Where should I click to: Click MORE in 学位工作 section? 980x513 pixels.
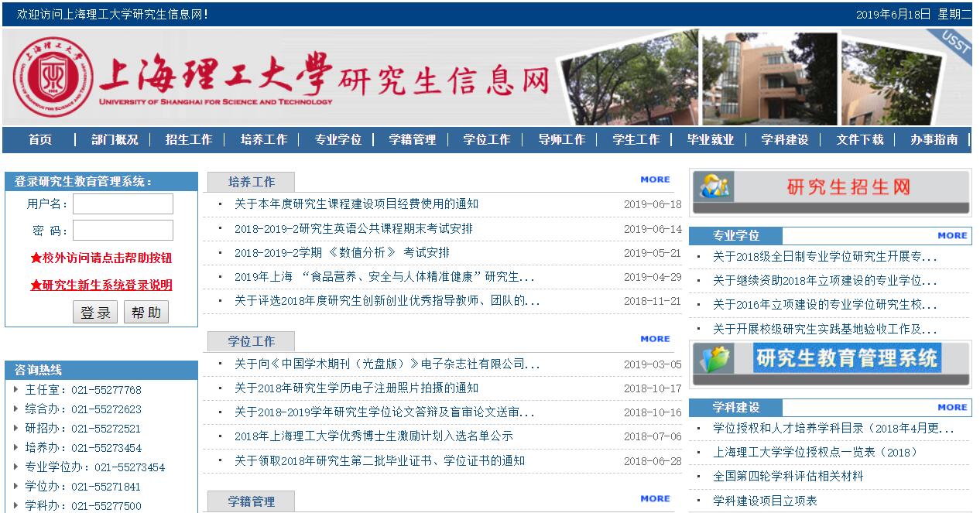pyautogui.click(x=656, y=339)
